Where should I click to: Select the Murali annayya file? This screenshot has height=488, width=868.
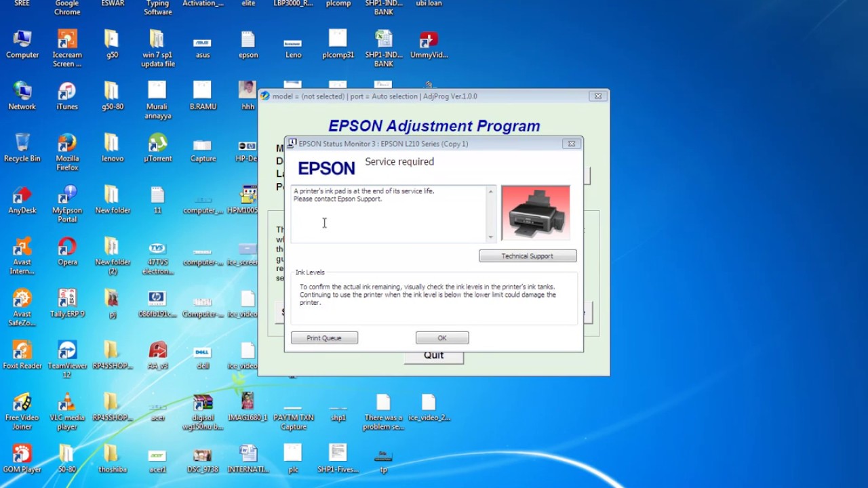pos(157,100)
